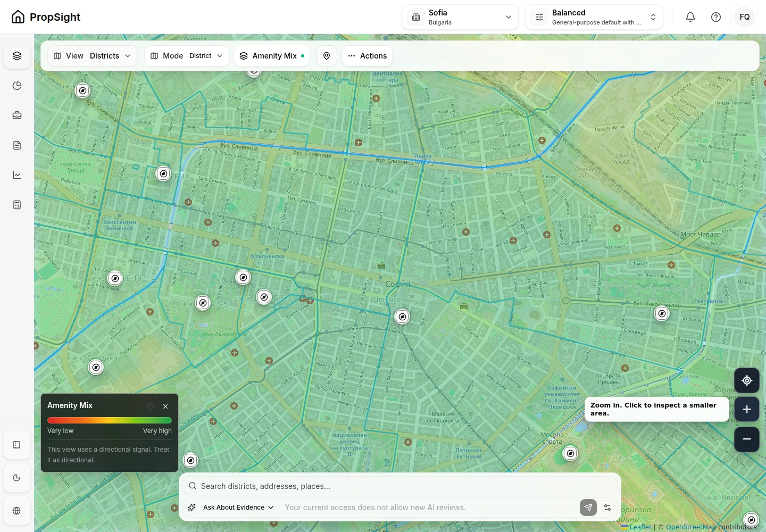Open the Leaflet attribution link
Viewport: 766px width, 532px height.
640,527
